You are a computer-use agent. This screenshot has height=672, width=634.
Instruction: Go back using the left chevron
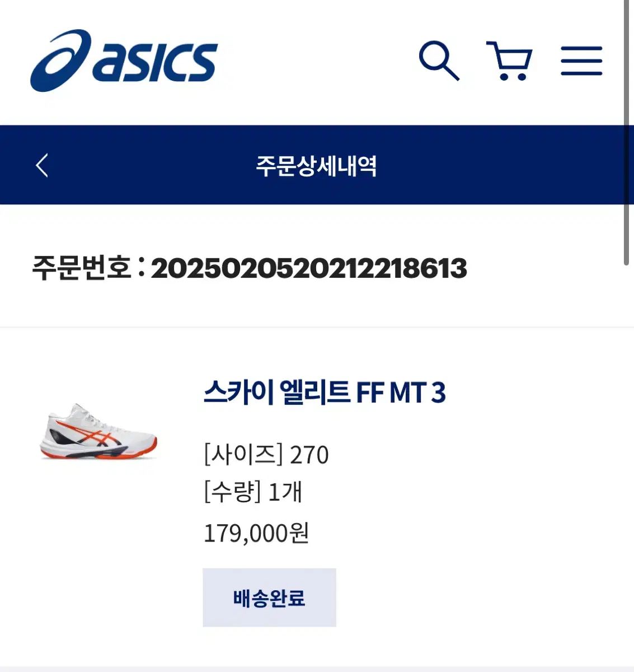[42, 165]
